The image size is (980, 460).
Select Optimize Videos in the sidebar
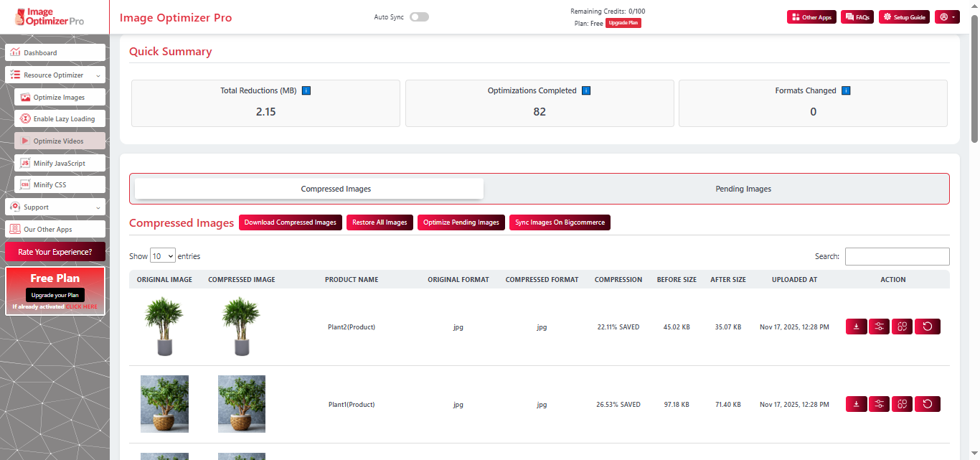60,141
